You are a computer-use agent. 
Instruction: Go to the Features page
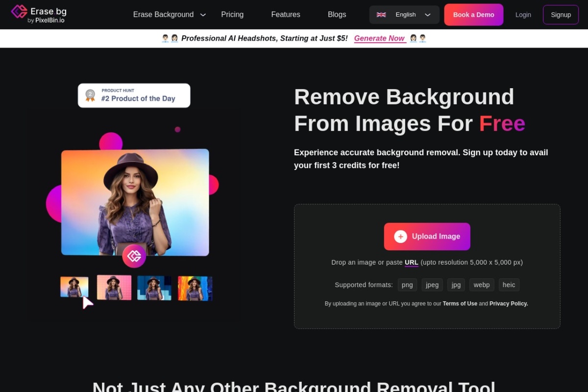(x=286, y=15)
